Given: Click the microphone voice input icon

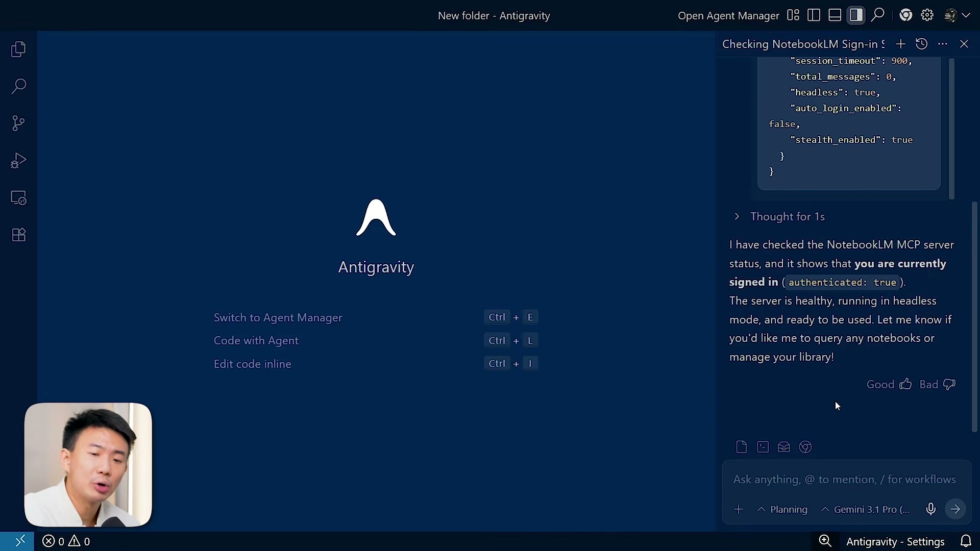Looking at the screenshot, I should pos(930,509).
